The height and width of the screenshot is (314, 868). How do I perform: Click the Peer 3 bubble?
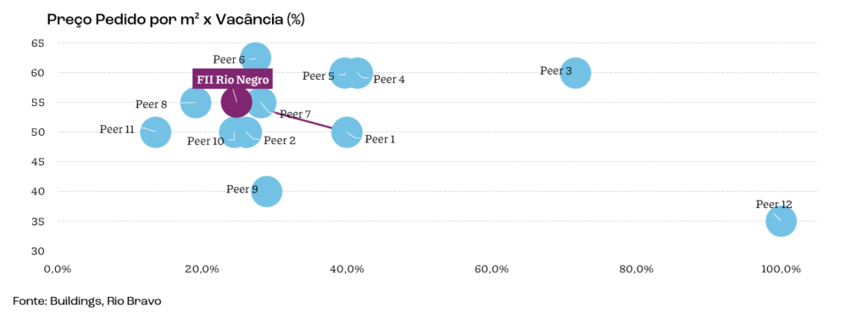pyautogui.click(x=576, y=72)
